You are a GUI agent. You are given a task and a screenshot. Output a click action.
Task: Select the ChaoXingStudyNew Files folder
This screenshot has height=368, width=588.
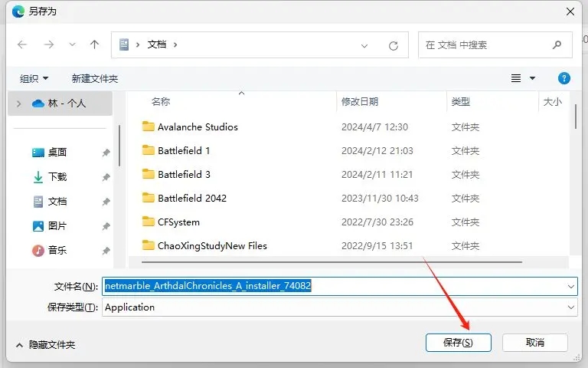click(212, 245)
